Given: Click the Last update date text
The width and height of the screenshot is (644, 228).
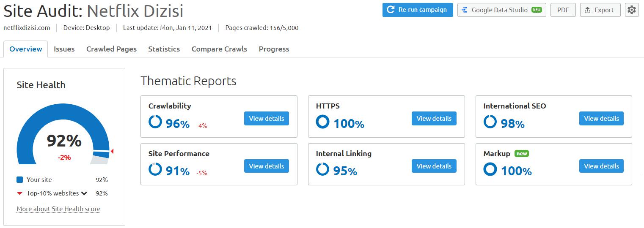Looking at the screenshot, I should pyautogui.click(x=168, y=28).
